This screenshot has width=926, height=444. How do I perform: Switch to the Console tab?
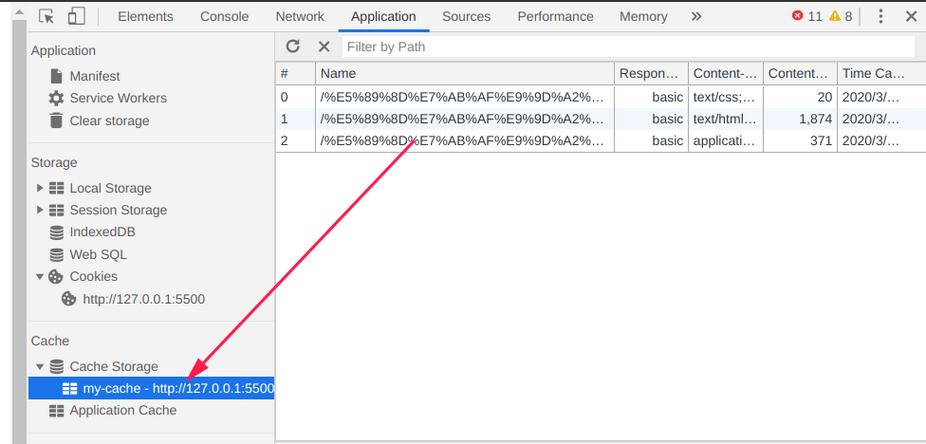click(x=224, y=16)
